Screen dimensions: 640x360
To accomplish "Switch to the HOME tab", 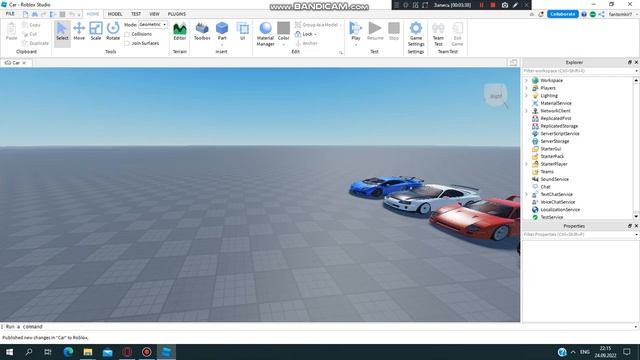I will (93, 14).
